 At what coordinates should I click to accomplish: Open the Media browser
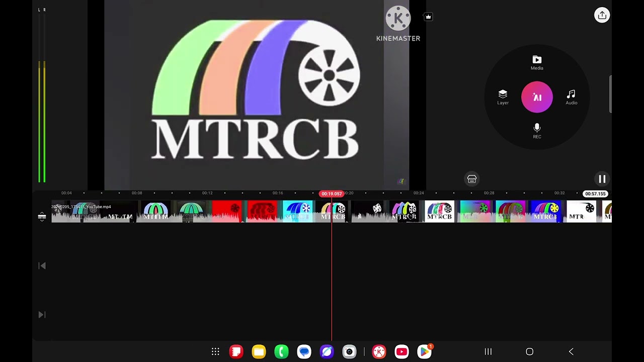click(x=537, y=63)
